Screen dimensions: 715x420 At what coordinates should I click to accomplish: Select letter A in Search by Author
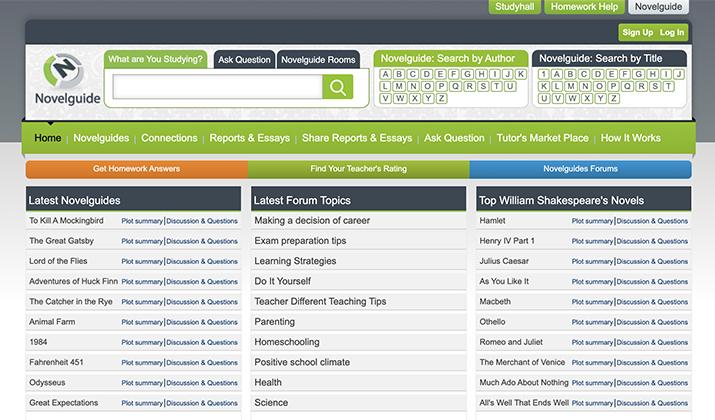pos(386,74)
